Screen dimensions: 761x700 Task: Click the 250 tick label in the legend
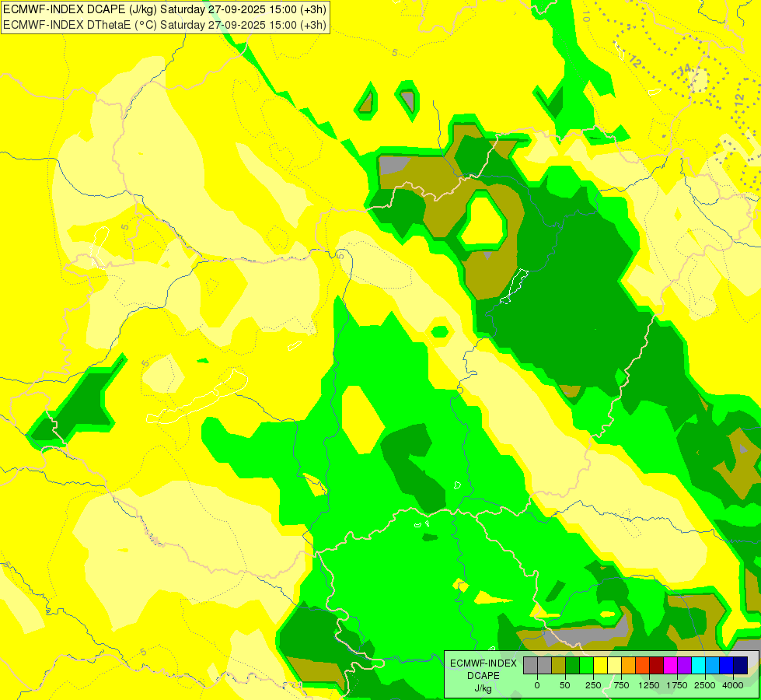593,685
